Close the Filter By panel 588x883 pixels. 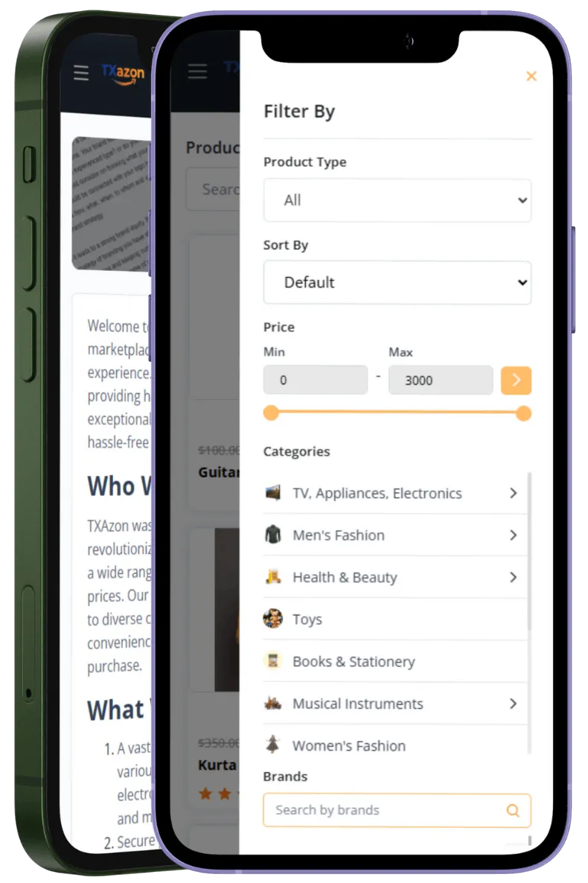click(531, 76)
